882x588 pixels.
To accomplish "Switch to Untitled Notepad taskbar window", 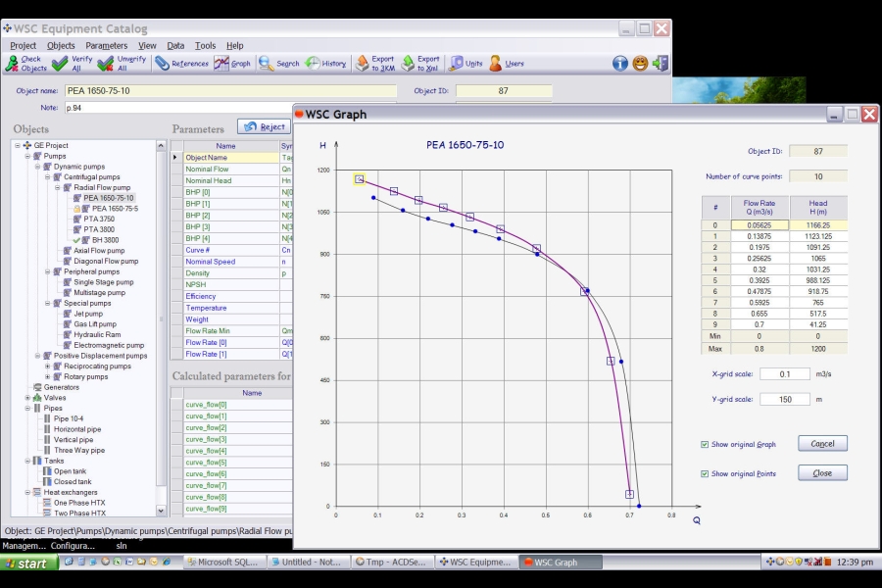I will pos(308,563).
